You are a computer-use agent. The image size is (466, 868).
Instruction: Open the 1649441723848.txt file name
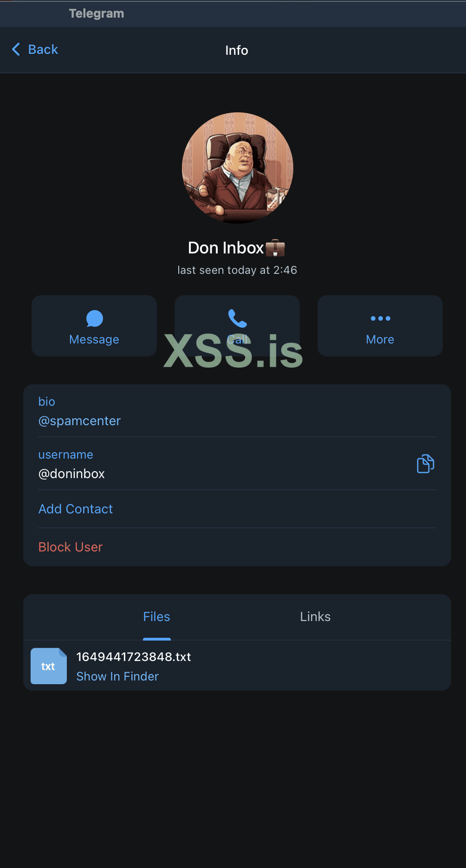(134, 657)
